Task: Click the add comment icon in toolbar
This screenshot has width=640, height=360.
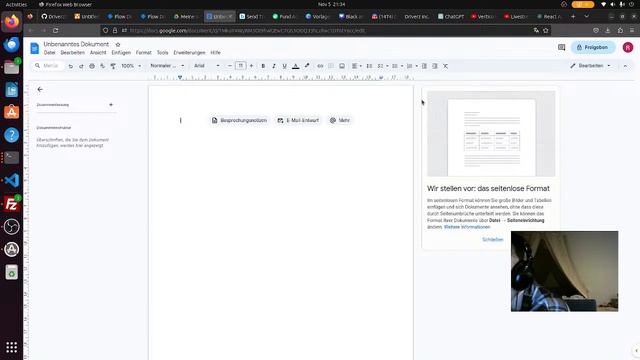Action: coord(331,66)
